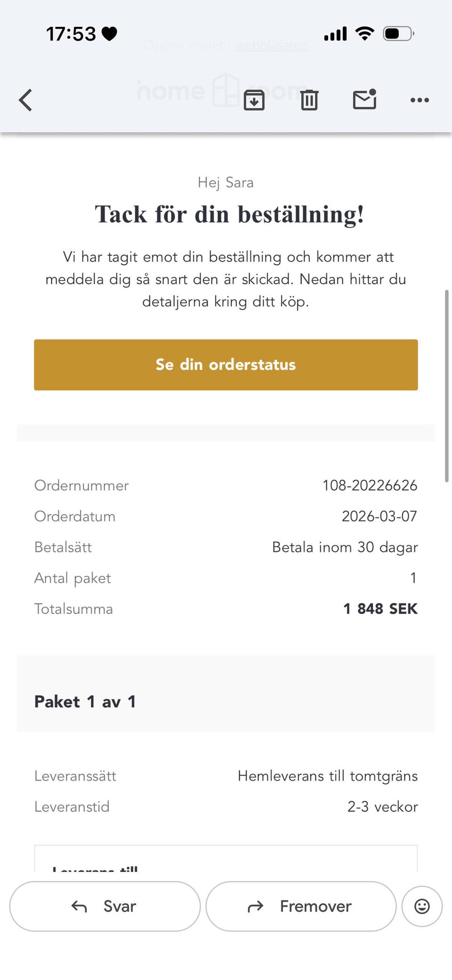Archive this email with the box icon

pos(254,100)
